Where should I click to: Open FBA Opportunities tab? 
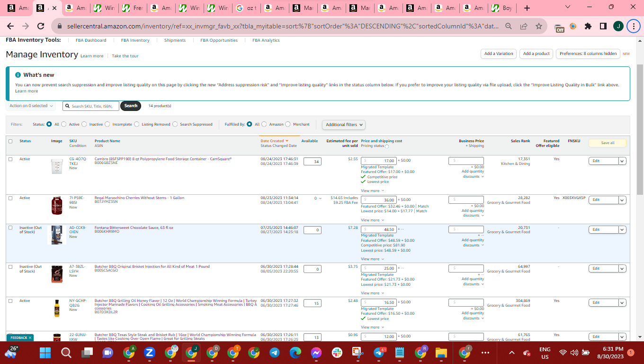[x=219, y=40]
